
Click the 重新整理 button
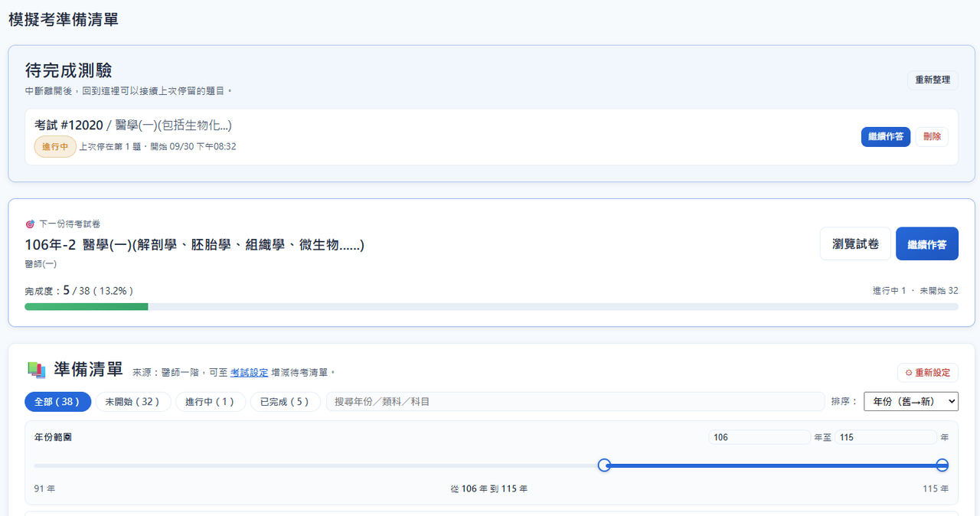coord(933,80)
